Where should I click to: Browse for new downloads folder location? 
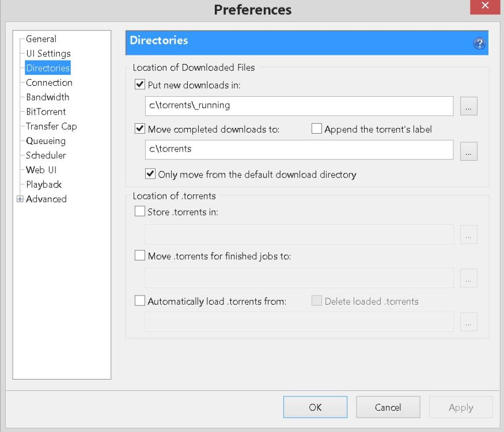468,107
